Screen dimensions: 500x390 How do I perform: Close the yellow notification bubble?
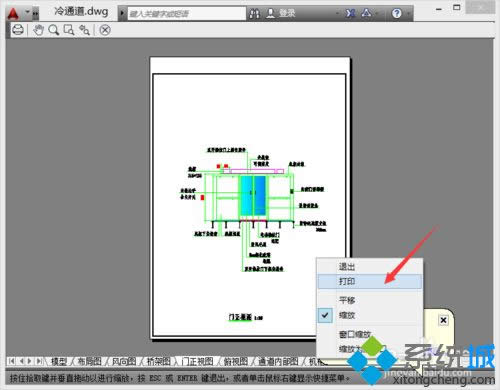[x=443, y=320]
